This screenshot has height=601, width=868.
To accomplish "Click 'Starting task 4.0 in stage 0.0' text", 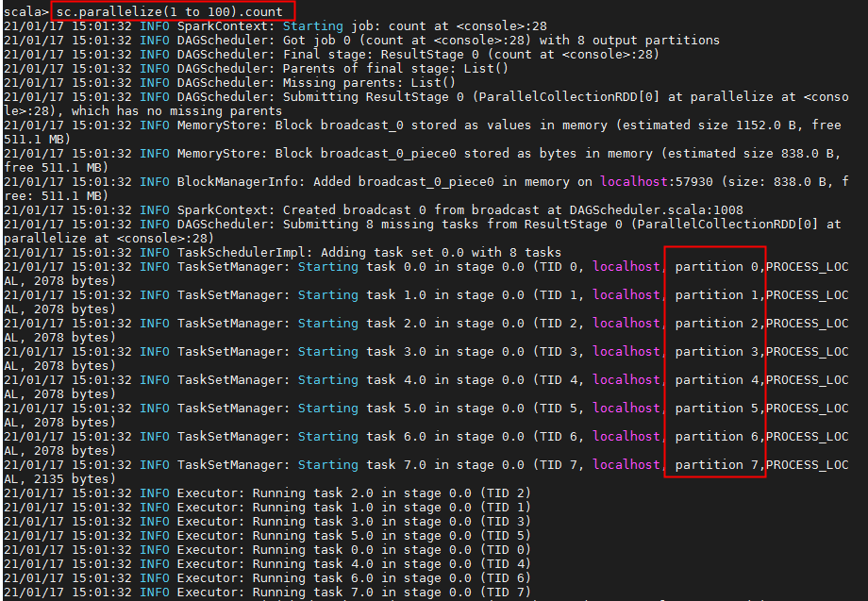I will point(410,379).
